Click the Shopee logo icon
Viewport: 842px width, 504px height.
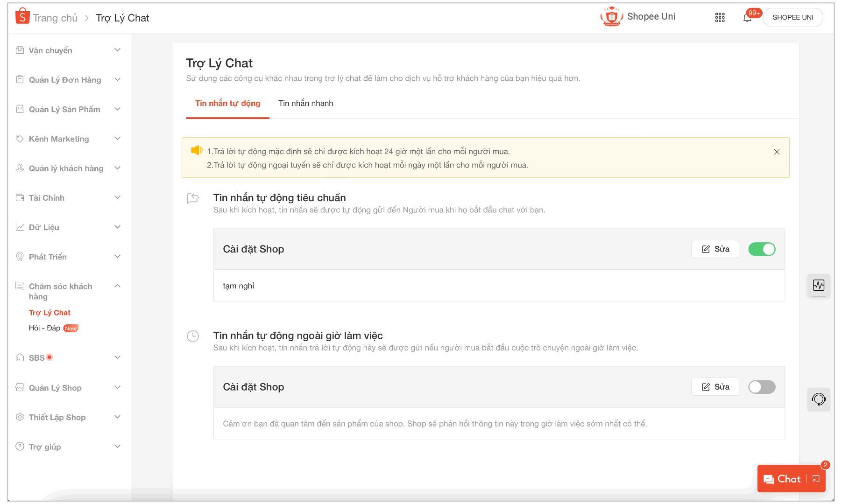click(x=22, y=17)
